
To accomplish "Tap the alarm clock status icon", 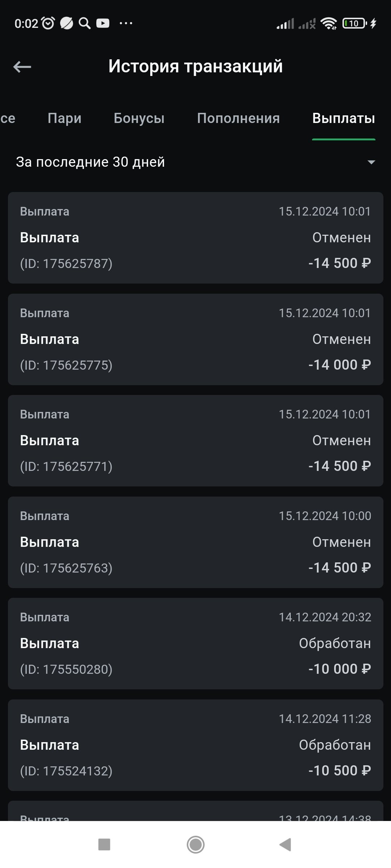I will tap(48, 24).
